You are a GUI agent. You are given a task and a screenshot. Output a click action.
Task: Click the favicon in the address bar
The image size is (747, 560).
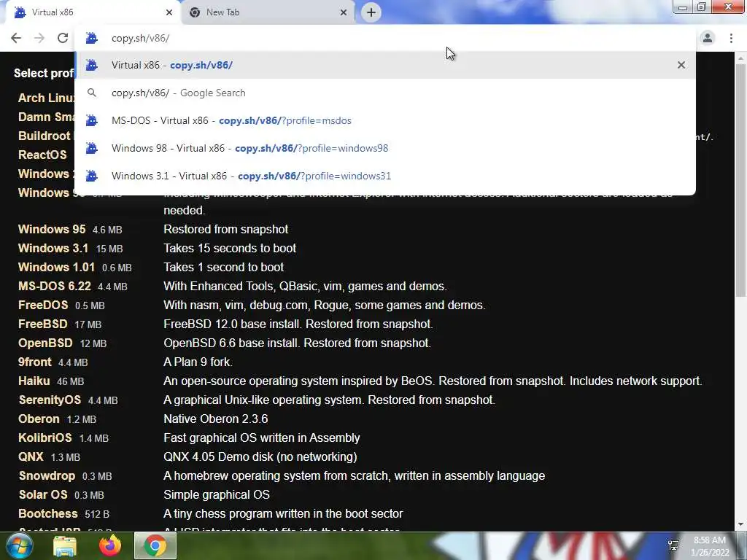[91, 38]
